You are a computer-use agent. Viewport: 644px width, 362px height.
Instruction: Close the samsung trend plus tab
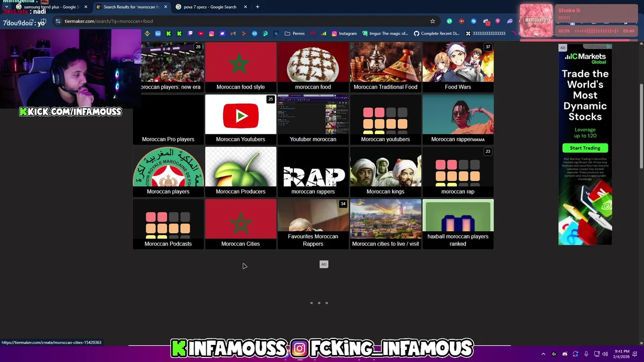[86, 7]
